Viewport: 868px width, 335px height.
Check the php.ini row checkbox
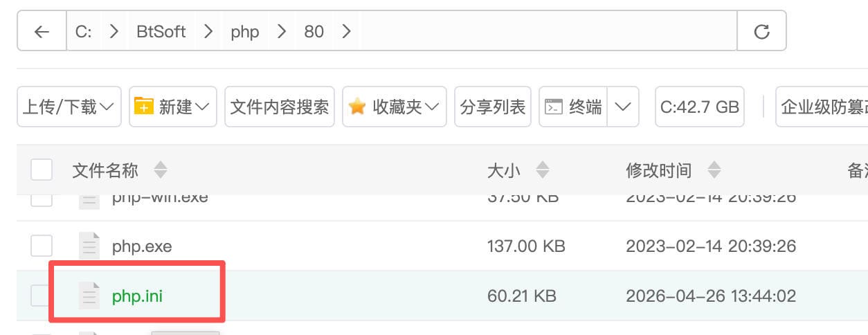pyautogui.click(x=42, y=296)
